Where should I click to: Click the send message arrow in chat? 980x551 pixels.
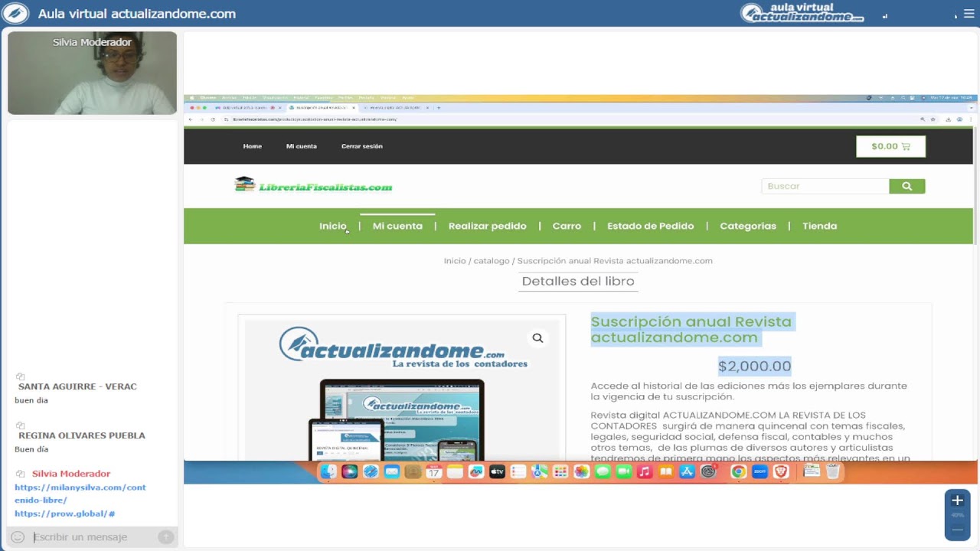point(165,537)
